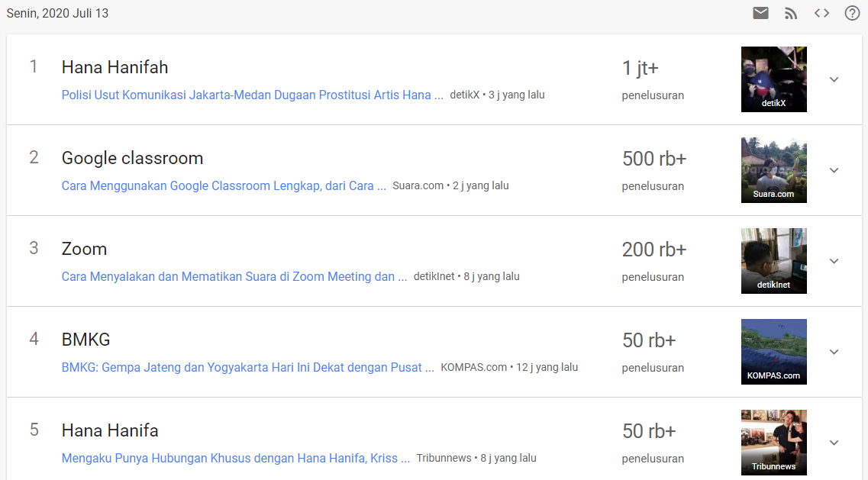The image size is (868, 480).
Task: Expand the BMKG trend row
Action: click(x=834, y=352)
